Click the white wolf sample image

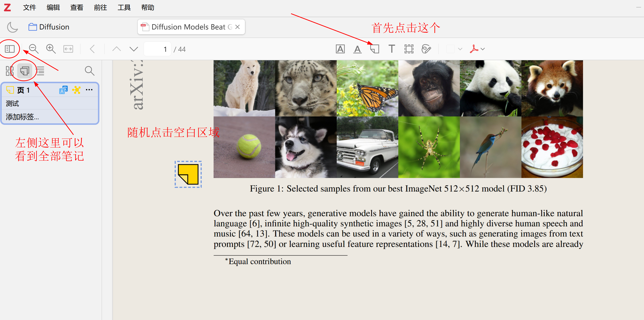pyautogui.click(x=244, y=88)
